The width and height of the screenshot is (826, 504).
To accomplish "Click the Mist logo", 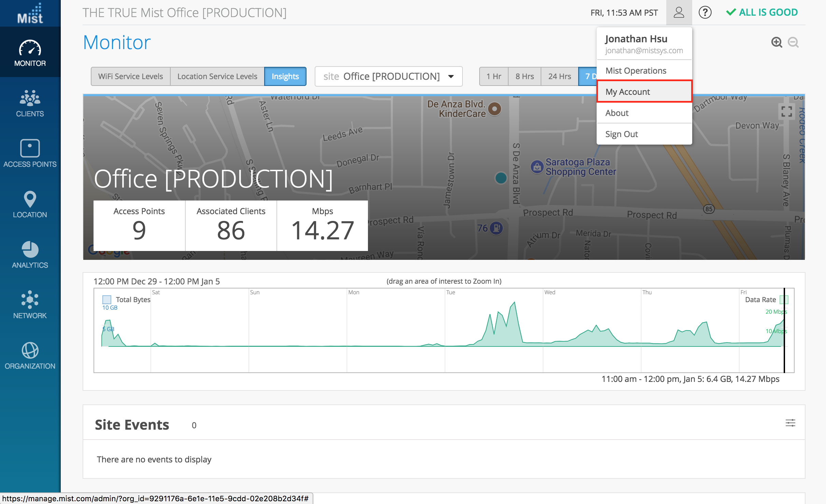I will (x=30, y=14).
